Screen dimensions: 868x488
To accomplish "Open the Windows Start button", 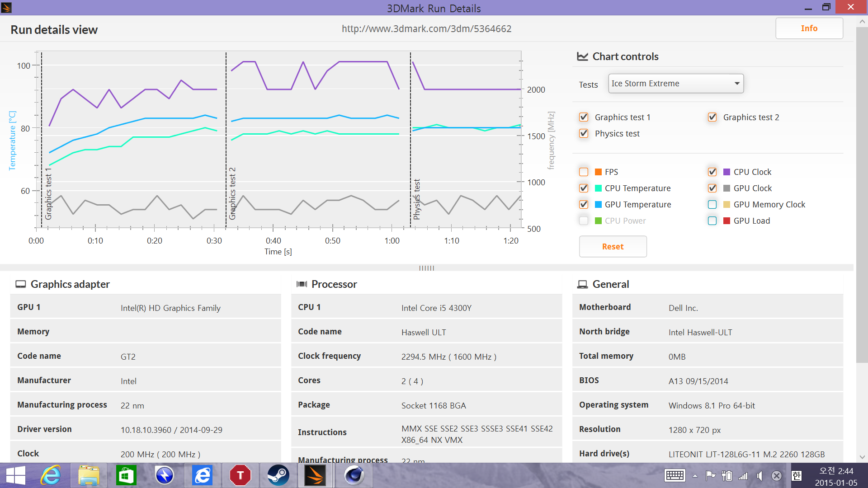I will 16,475.
